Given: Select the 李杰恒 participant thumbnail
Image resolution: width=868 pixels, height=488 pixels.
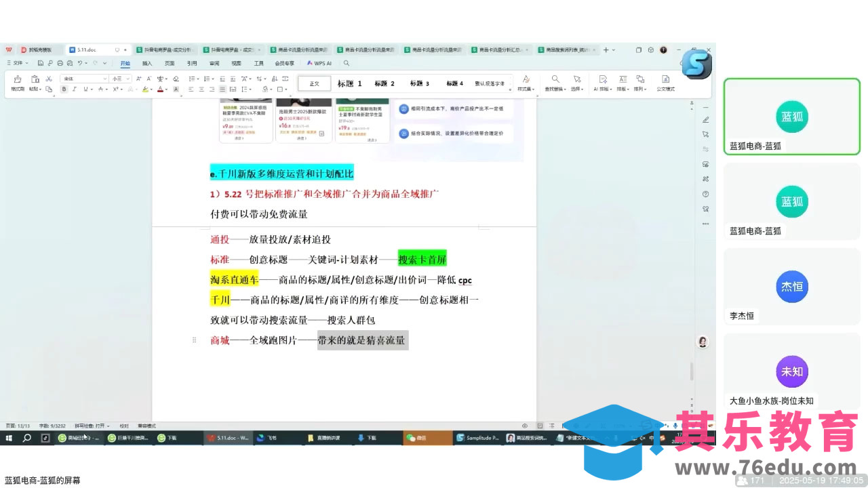Looking at the screenshot, I should tap(791, 287).
